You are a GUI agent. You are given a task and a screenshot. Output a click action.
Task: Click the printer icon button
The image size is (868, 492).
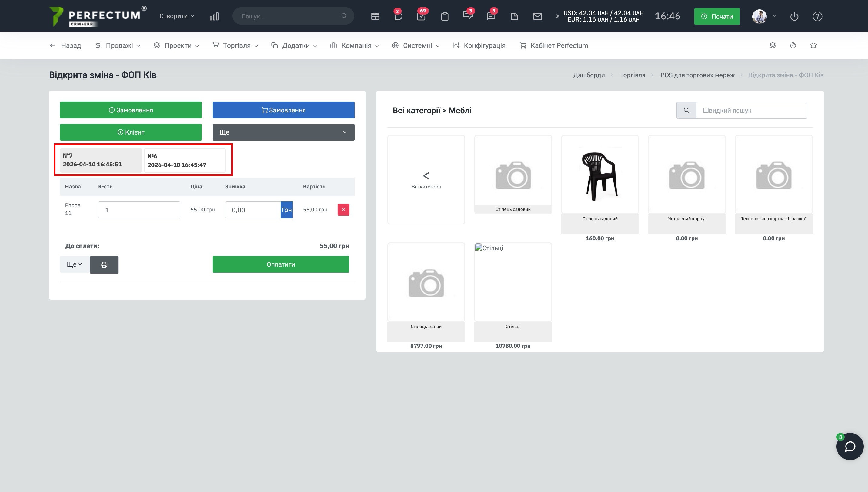pos(104,264)
